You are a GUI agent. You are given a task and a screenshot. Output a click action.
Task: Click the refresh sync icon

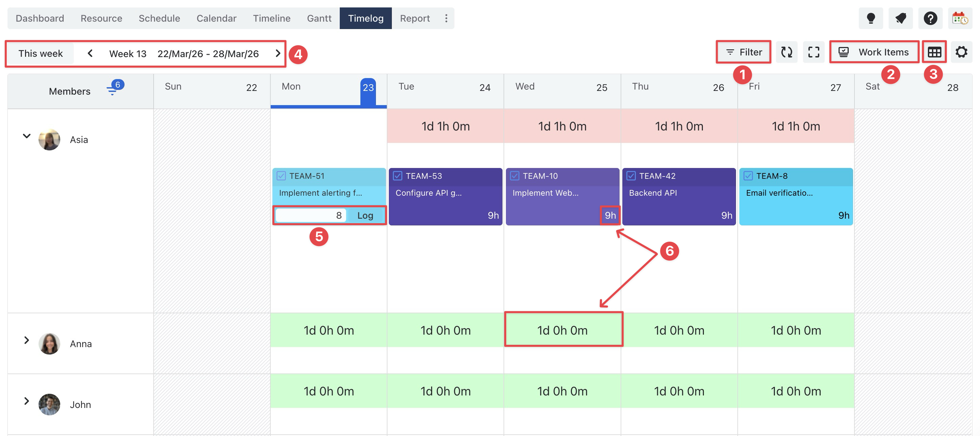point(786,52)
